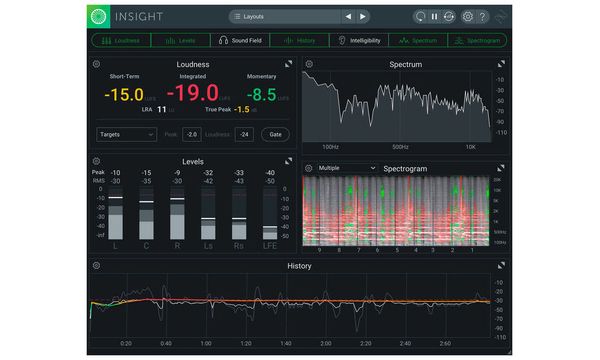The height and width of the screenshot is (360, 600).
Task: Toggle the Intelligibility module tab
Action: (359, 40)
